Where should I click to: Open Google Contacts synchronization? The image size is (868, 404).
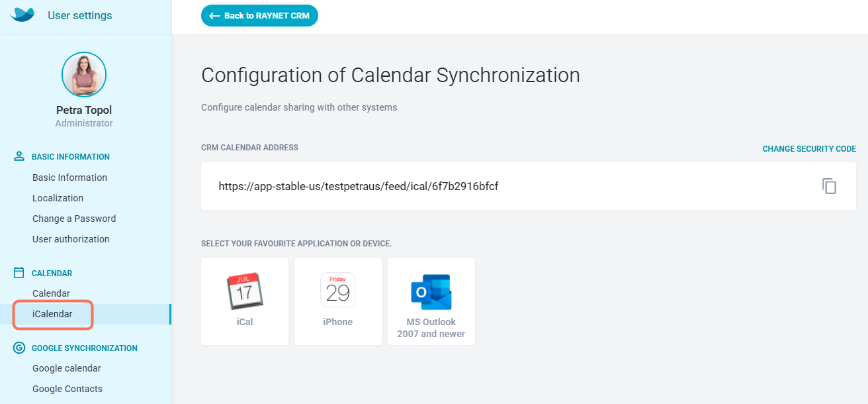pos(67,389)
